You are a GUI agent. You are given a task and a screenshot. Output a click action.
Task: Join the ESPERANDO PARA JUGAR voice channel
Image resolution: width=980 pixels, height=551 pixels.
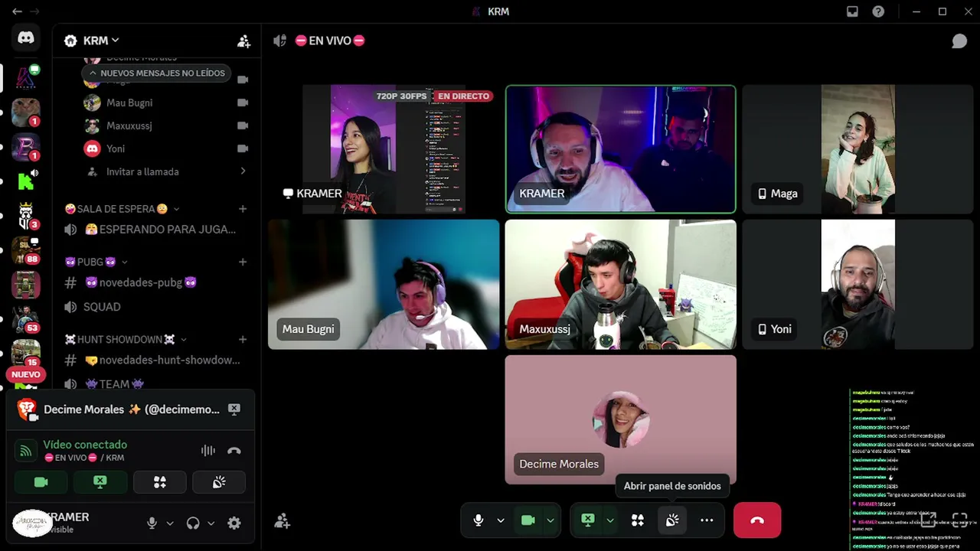[x=156, y=230]
